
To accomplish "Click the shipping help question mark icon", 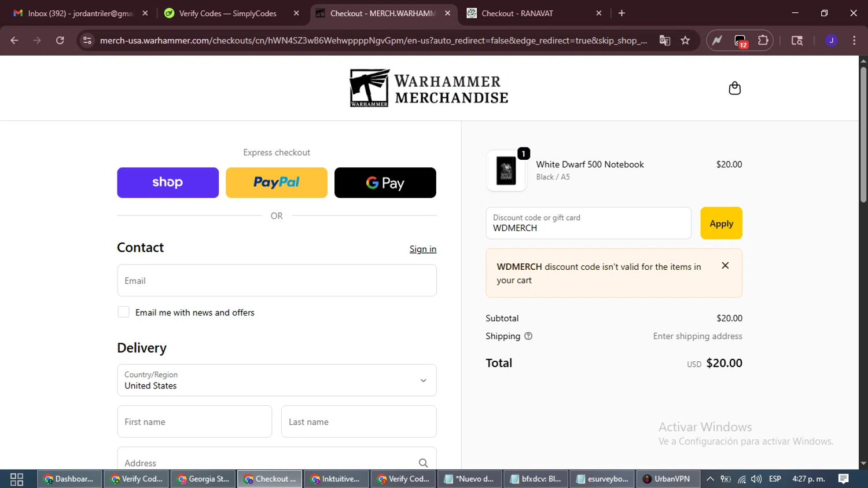I will [528, 336].
